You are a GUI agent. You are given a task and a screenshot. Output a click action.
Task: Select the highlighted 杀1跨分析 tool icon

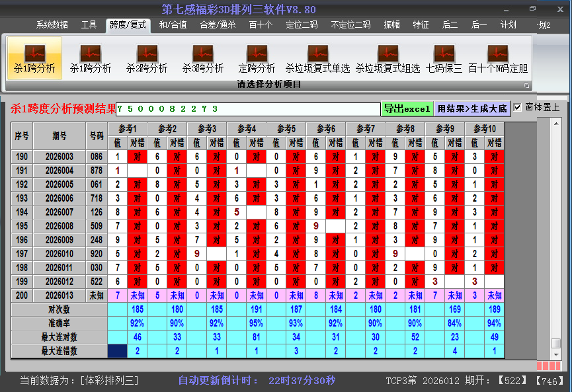click(x=34, y=58)
